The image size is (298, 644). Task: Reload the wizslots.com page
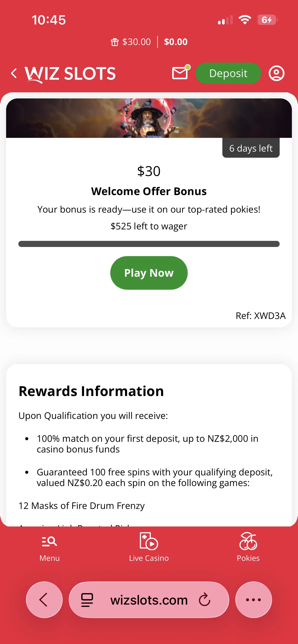pos(205,600)
